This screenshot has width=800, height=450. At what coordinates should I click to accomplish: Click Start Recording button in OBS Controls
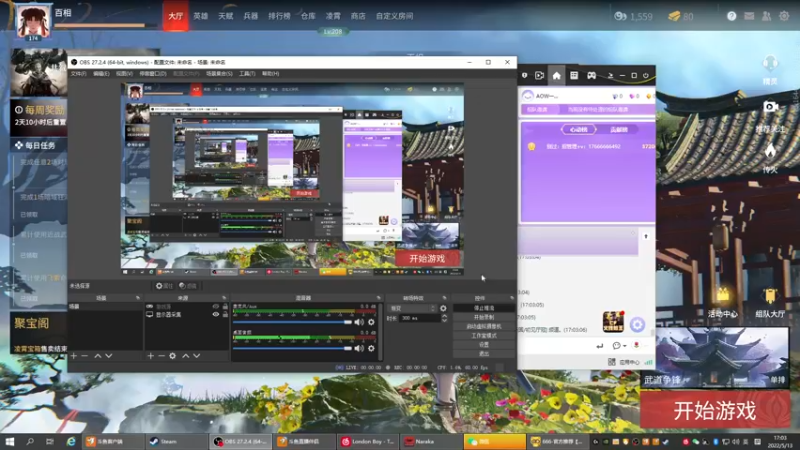pyautogui.click(x=484, y=317)
